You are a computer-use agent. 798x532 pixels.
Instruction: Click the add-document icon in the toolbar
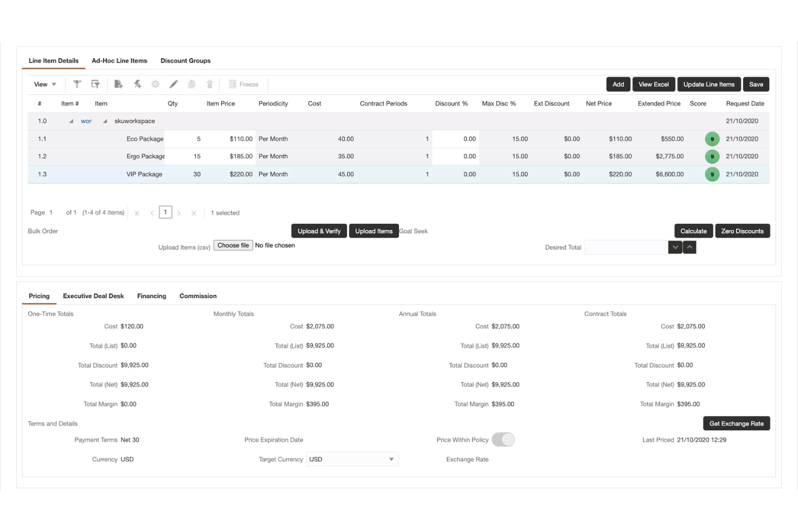coord(119,84)
